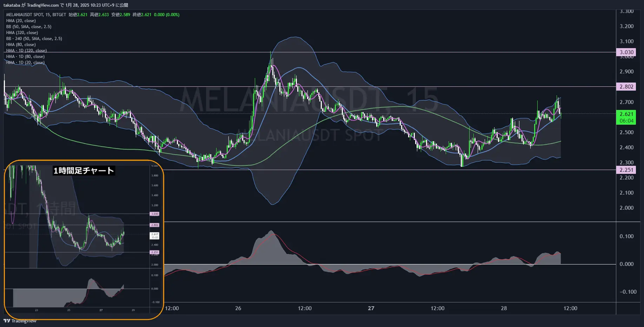Click the 0.100 oscillator axis tick

tap(626, 236)
